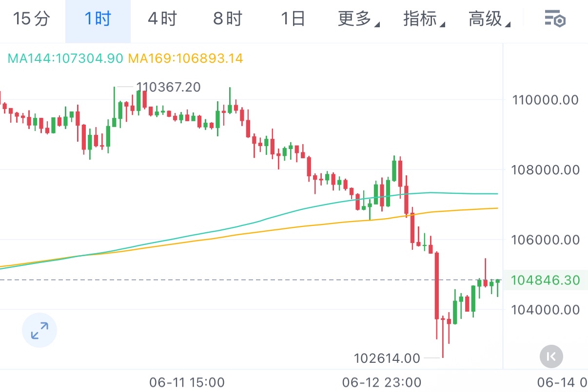This screenshot has height=392, width=588.
Task: Click the 108000.00 price axis label
Action: [x=545, y=170]
